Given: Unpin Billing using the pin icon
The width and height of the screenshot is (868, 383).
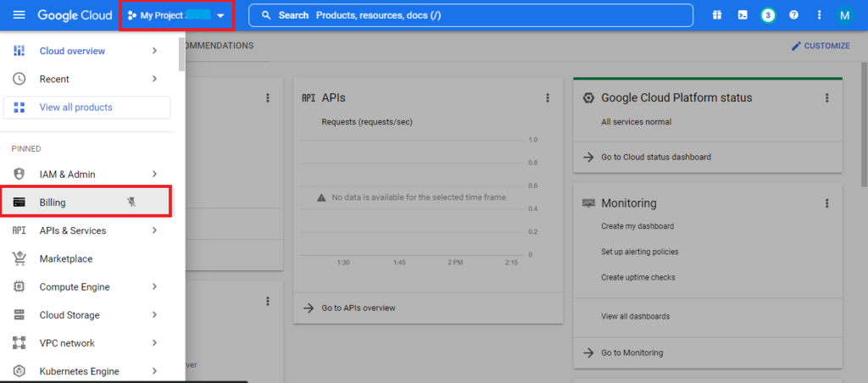Looking at the screenshot, I should click(x=131, y=203).
